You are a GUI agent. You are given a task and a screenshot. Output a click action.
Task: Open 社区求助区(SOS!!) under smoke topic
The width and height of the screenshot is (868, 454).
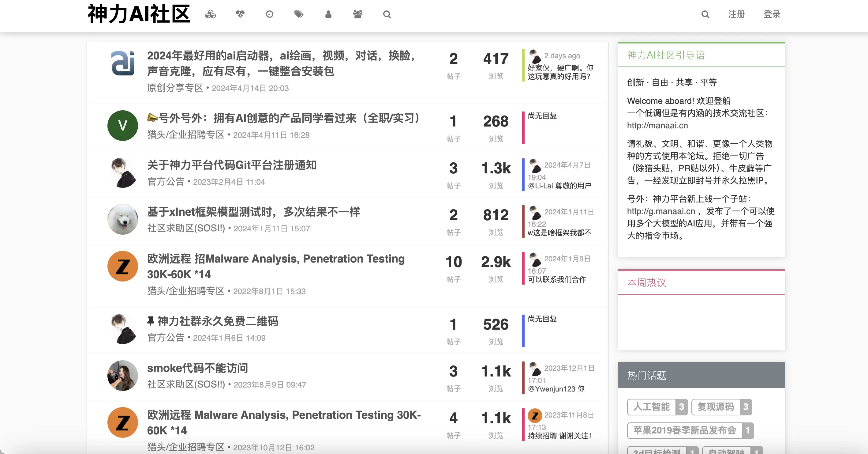[186, 384]
